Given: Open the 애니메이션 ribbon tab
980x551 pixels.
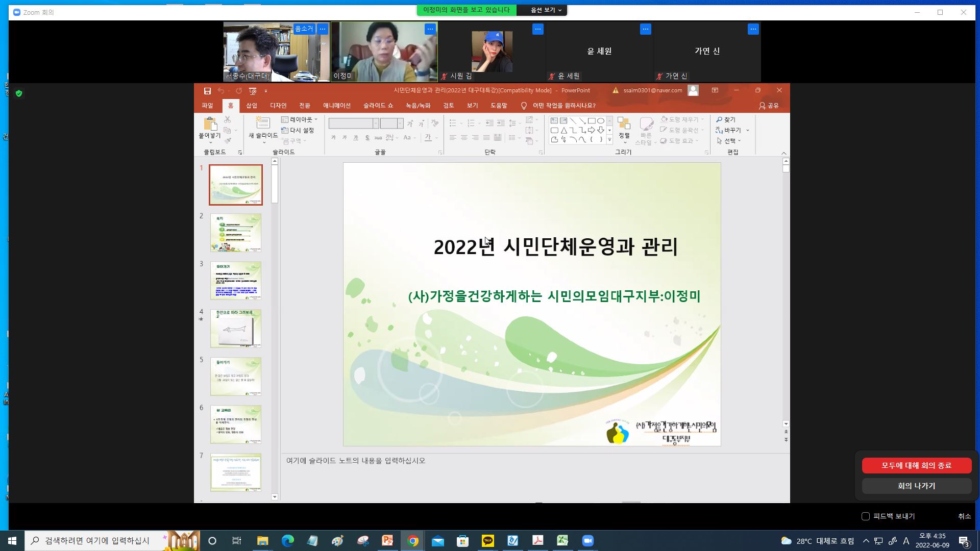Looking at the screenshot, I should point(336,106).
